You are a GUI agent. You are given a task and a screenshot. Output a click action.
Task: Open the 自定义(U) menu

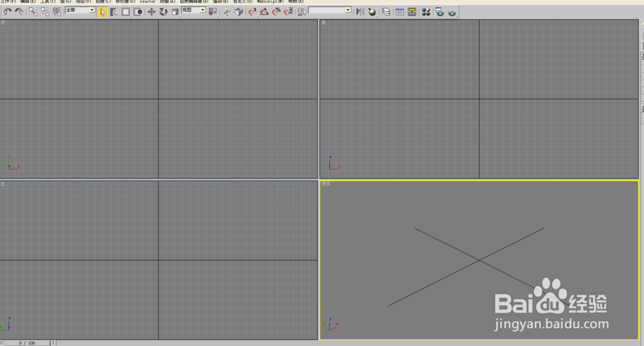[243, 2]
